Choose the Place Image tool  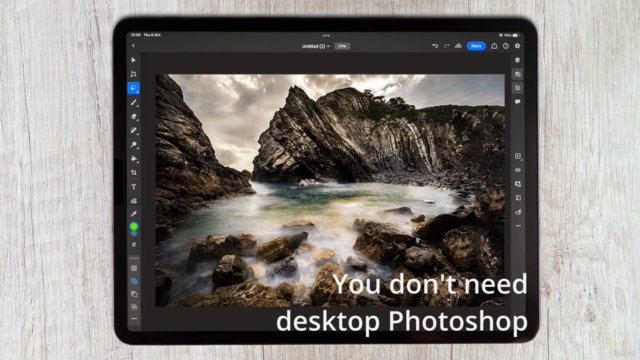[x=133, y=200]
